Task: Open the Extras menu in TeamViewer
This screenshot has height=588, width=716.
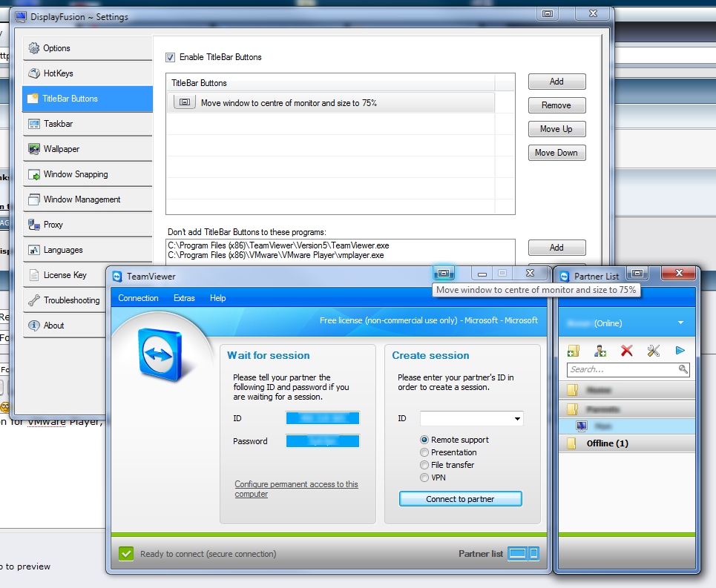Action: click(184, 298)
